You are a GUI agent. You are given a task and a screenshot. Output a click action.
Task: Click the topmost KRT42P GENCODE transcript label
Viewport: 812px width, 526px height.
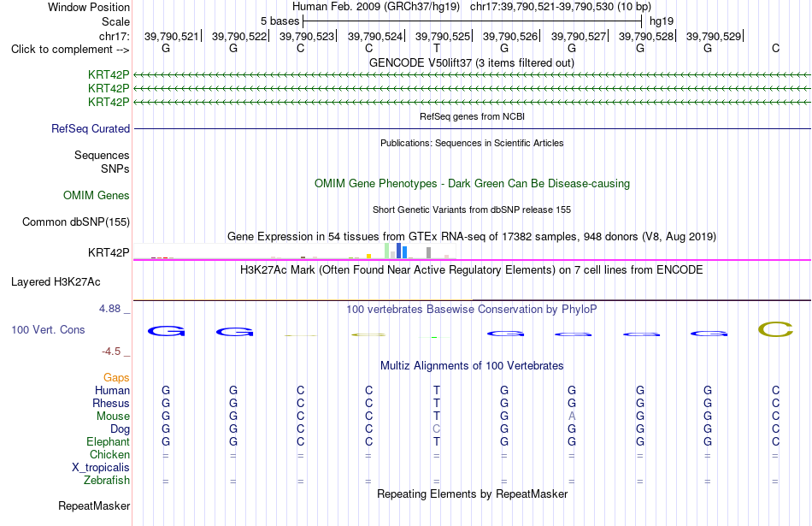(109, 74)
